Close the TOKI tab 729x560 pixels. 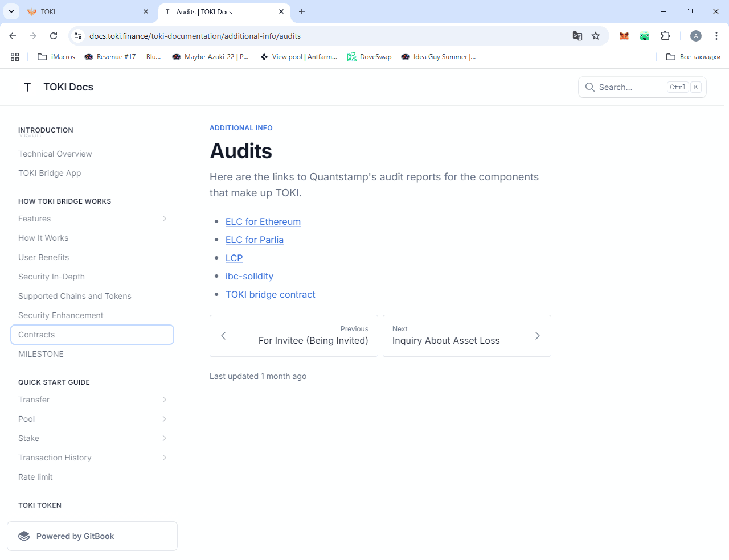point(146,11)
